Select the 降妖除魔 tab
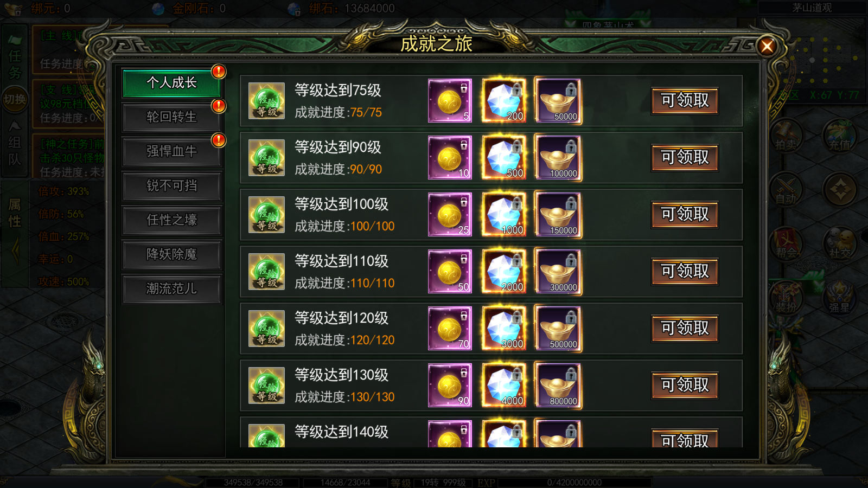 click(x=171, y=254)
